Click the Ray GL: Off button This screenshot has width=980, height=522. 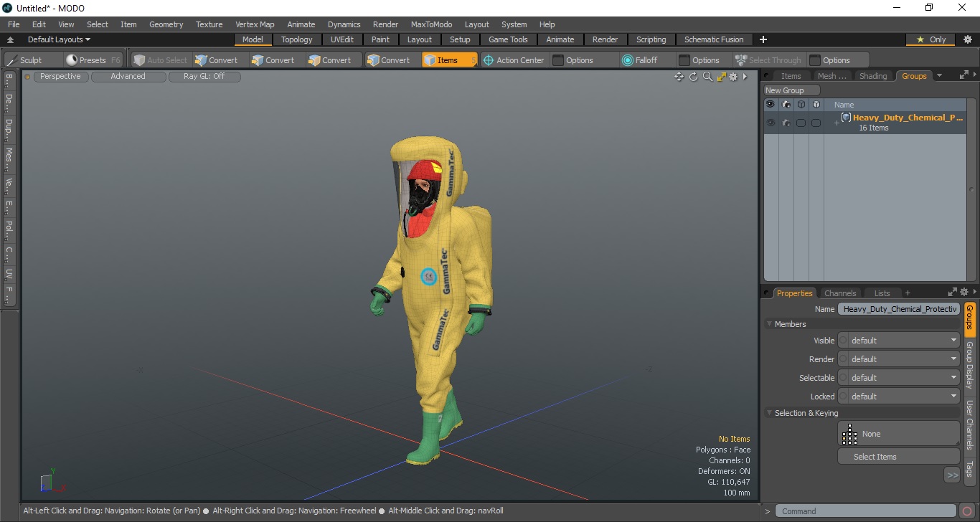pyautogui.click(x=204, y=76)
